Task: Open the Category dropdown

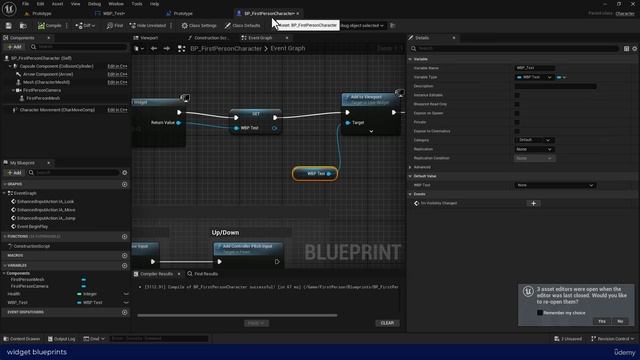Action: (534, 140)
